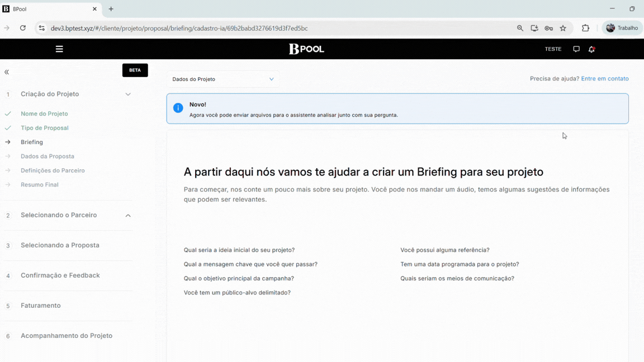Click the arrow icon beside Dados da Proposta
The height and width of the screenshot is (362, 644).
(x=8, y=156)
